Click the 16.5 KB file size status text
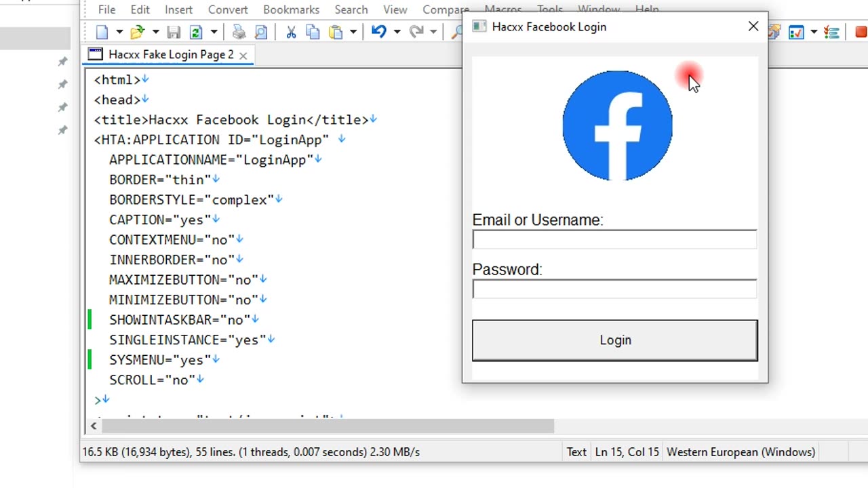 click(x=251, y=452)
